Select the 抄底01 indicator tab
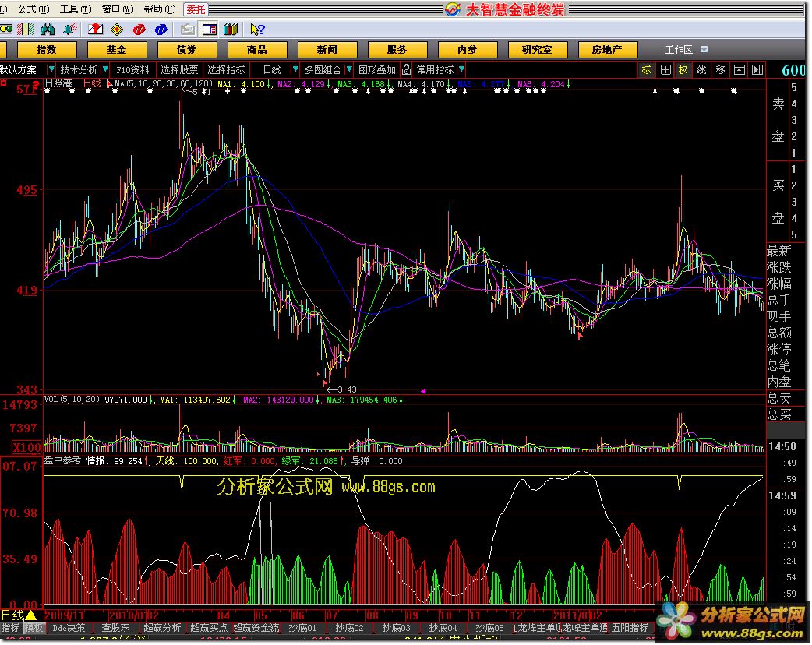This screenshot has width=812, height=645. coord(302,628)
